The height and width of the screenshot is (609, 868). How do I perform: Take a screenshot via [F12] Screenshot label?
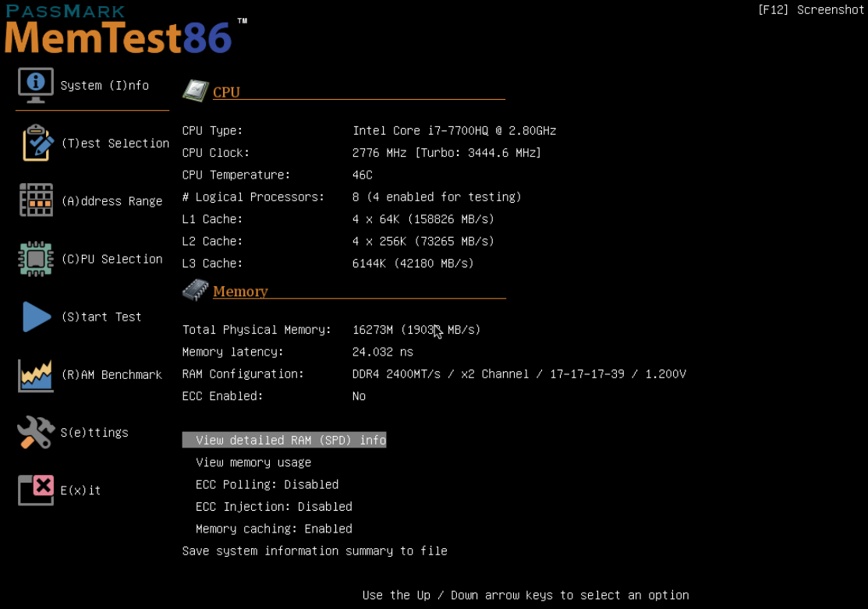(810, 10)
